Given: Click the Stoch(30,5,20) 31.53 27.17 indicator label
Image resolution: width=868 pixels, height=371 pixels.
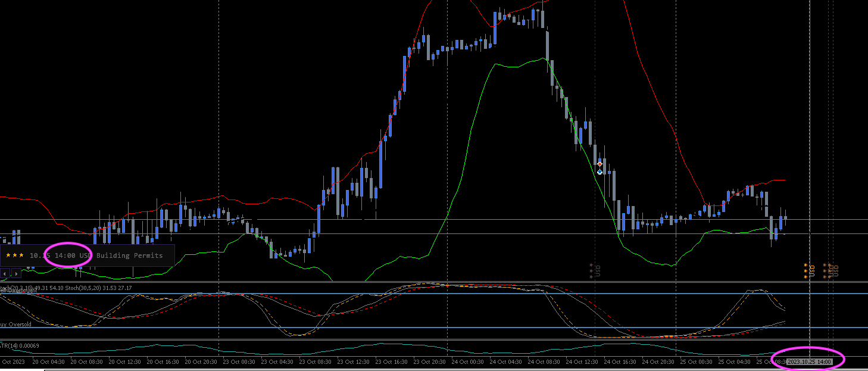Looking at the screenshot, I should coord(99,288).
